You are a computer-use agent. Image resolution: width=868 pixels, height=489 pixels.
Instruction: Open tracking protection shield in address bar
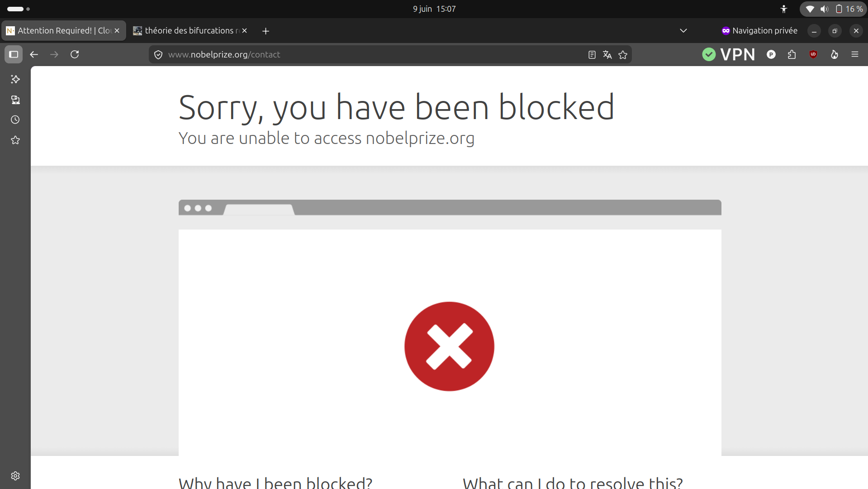click(x=158, y=55)
